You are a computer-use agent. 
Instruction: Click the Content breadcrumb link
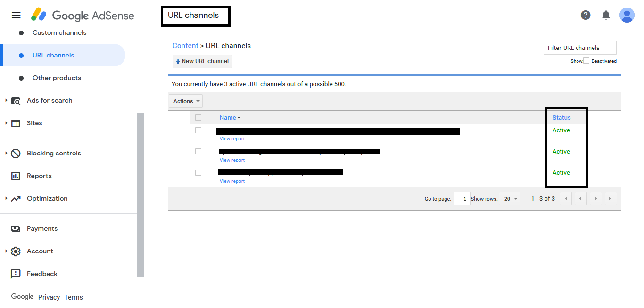click(x=185, y=46)
